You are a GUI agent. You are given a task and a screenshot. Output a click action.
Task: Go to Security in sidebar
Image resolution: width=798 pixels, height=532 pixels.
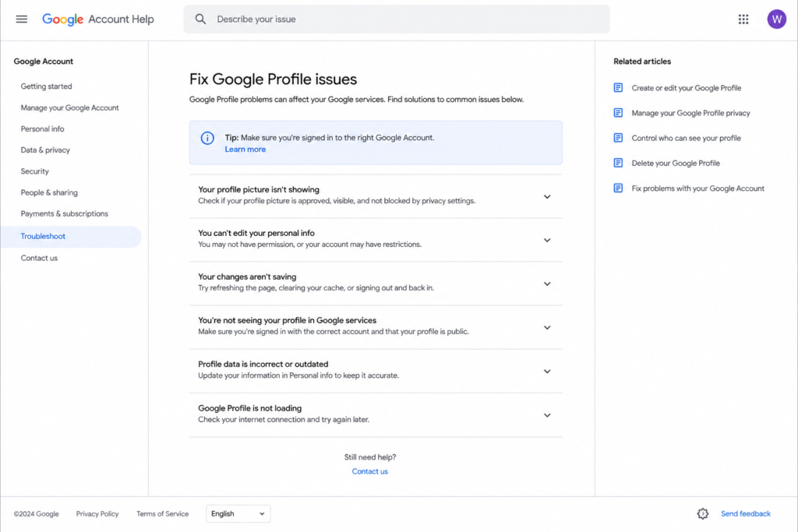[x=34, y=171]
